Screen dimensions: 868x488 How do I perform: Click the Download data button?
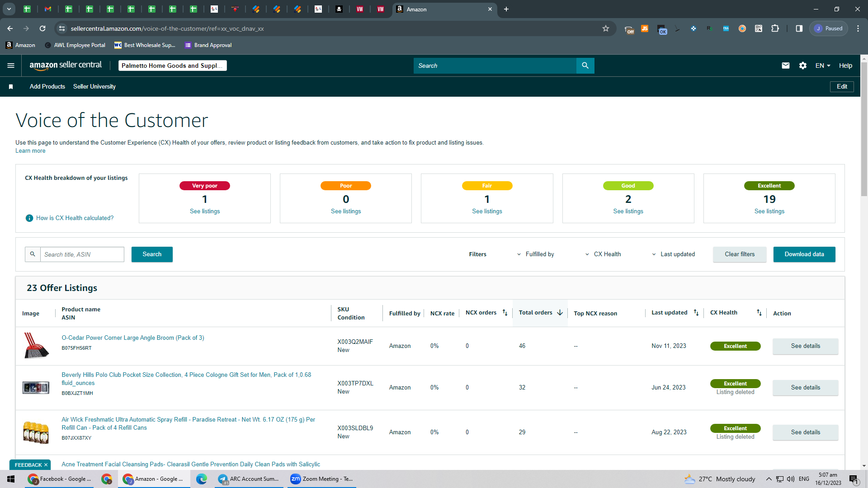click(x=804, y=254)
